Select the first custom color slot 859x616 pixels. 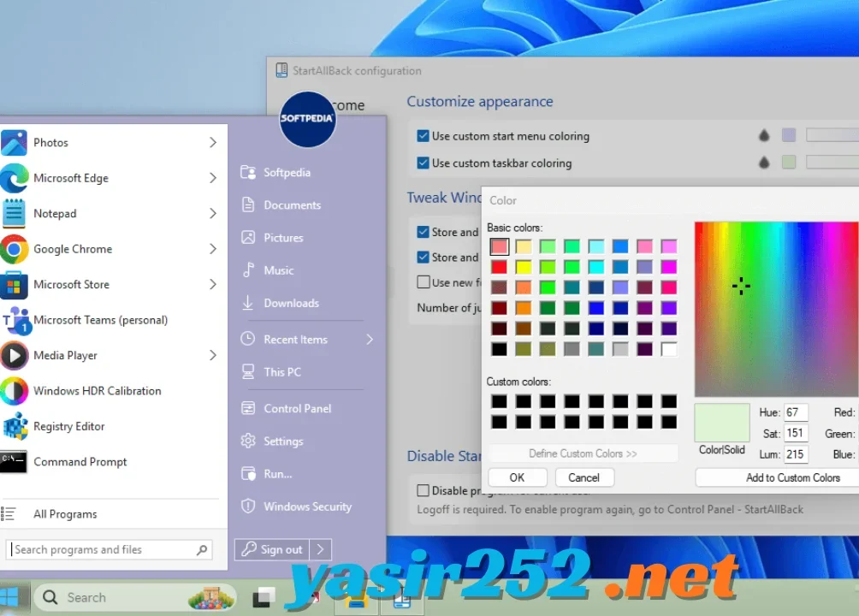(499, 402)
